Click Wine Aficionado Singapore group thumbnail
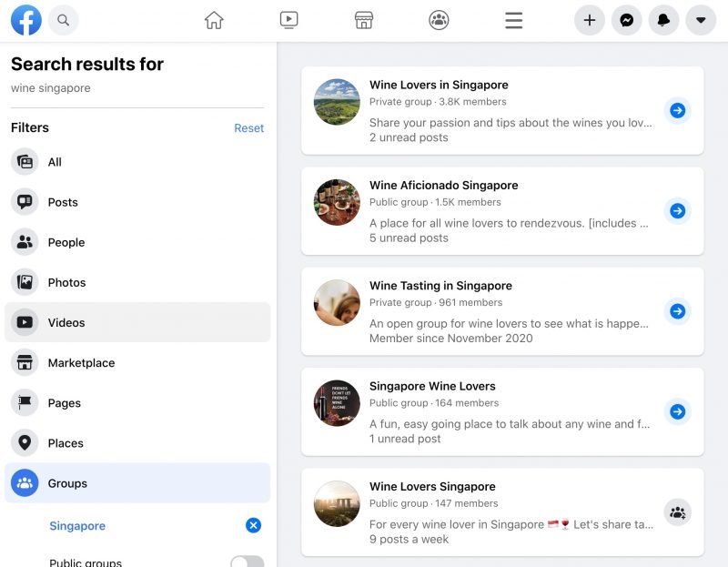Screen dimensions: 728x567 click(337, 202)
